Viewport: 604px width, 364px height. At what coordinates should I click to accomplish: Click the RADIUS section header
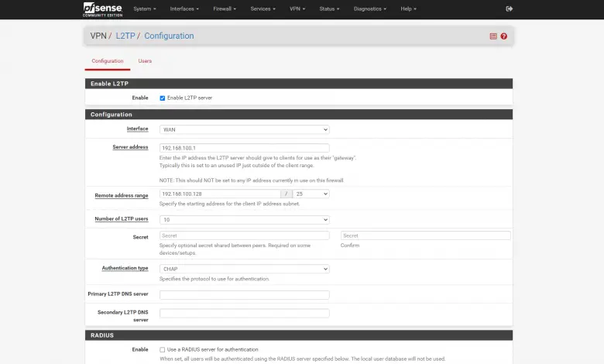(299, 335)
